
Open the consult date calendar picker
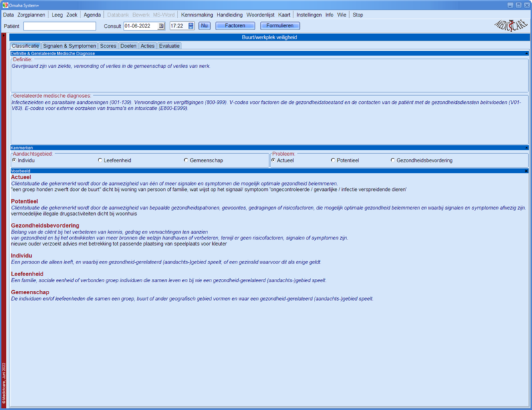tap(161, 26)
